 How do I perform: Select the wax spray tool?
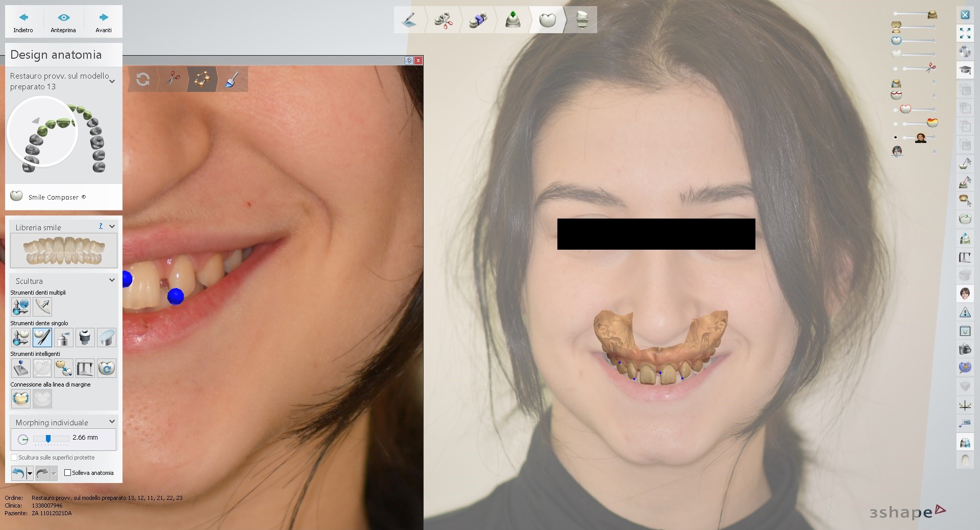(64, 338)
